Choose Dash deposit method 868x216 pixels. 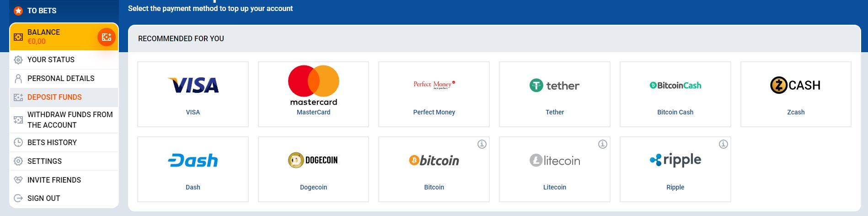pos(193,169)
